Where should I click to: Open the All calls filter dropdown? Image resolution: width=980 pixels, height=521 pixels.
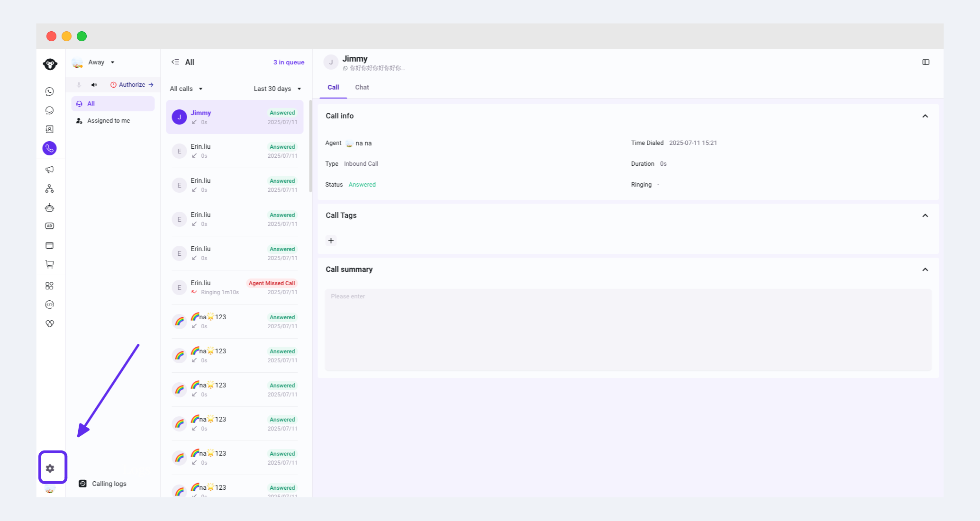(x=186, y=89)
